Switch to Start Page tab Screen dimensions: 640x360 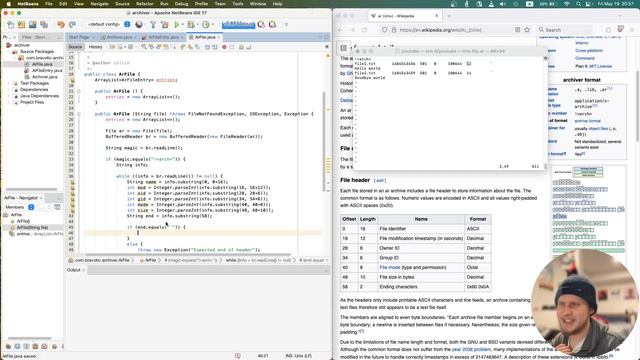79,37
